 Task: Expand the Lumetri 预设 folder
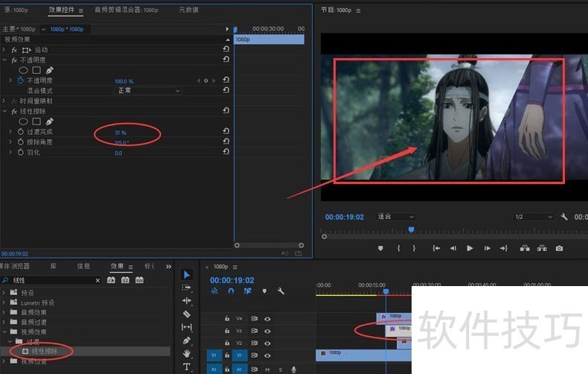[x=4, y=302]
